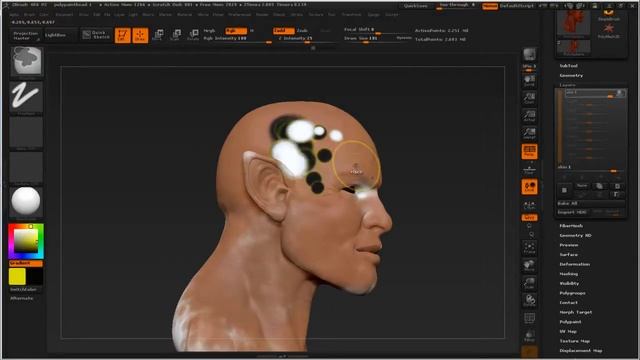640x360 pixels.
Task: Enable Zsub sculpt mode
Action: coord(302,31)
